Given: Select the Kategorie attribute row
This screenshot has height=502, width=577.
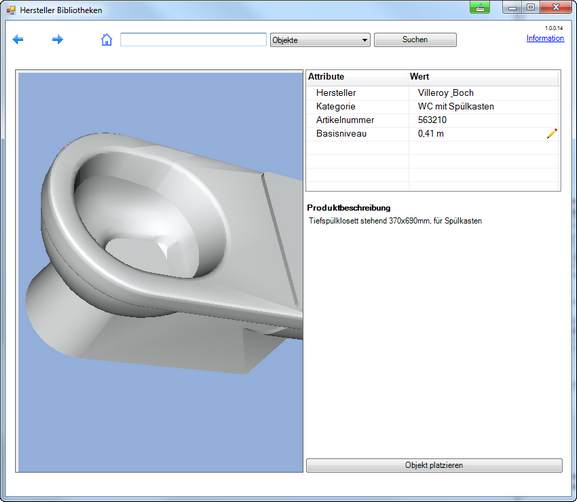Looking at the screenshot, I should coord(432,106).
